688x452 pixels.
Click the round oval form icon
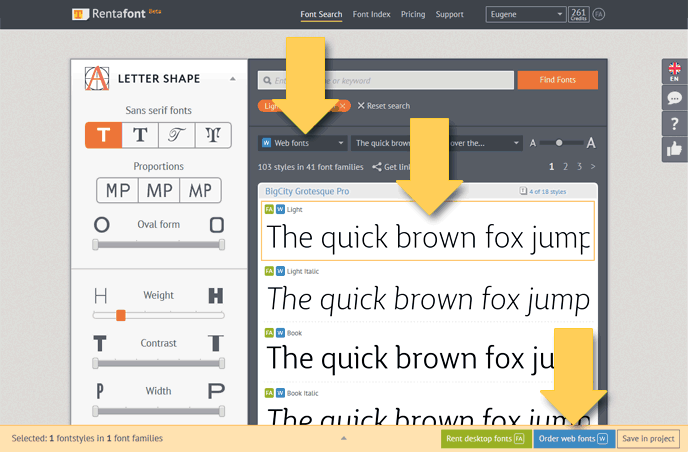(102, 225)
